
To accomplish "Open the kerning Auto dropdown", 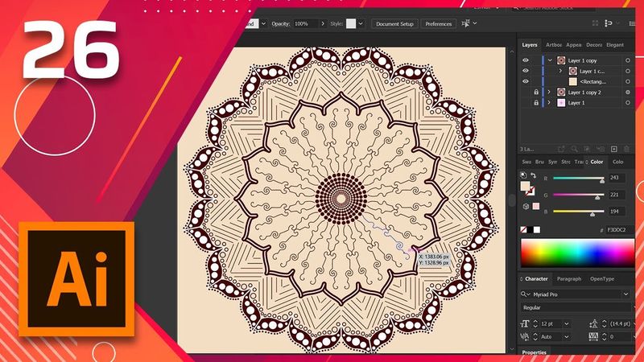I will pyautogui.click(x=567, y=336).
